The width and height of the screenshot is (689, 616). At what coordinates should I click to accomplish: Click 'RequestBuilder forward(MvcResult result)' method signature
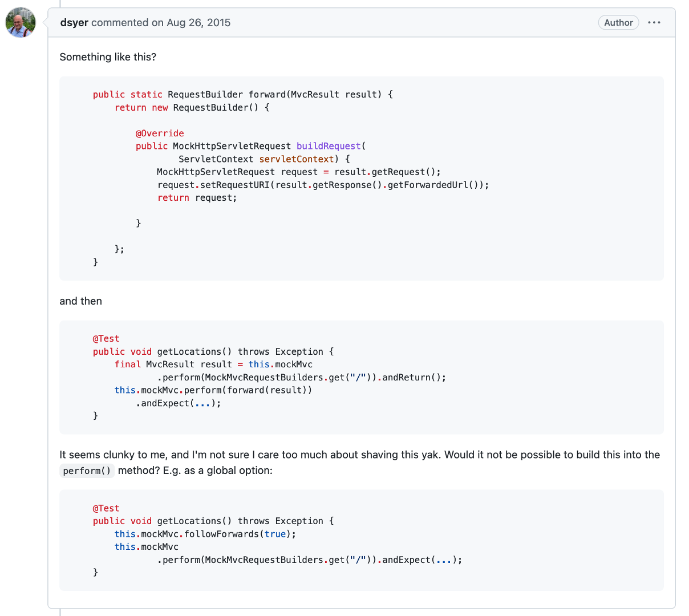274,95
